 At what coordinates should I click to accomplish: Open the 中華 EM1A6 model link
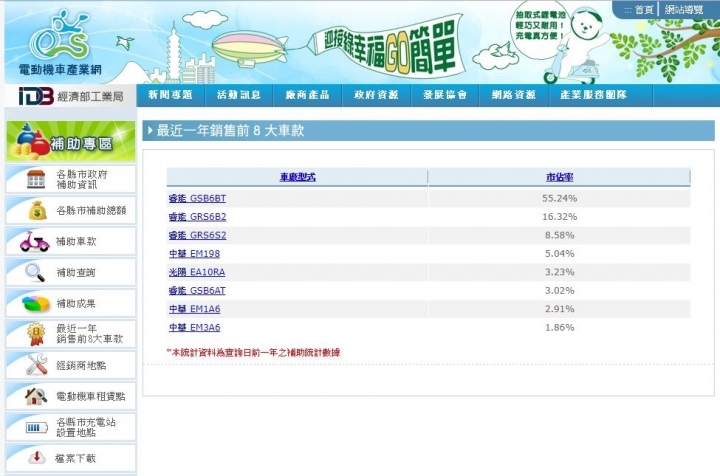tap(194, 309)
